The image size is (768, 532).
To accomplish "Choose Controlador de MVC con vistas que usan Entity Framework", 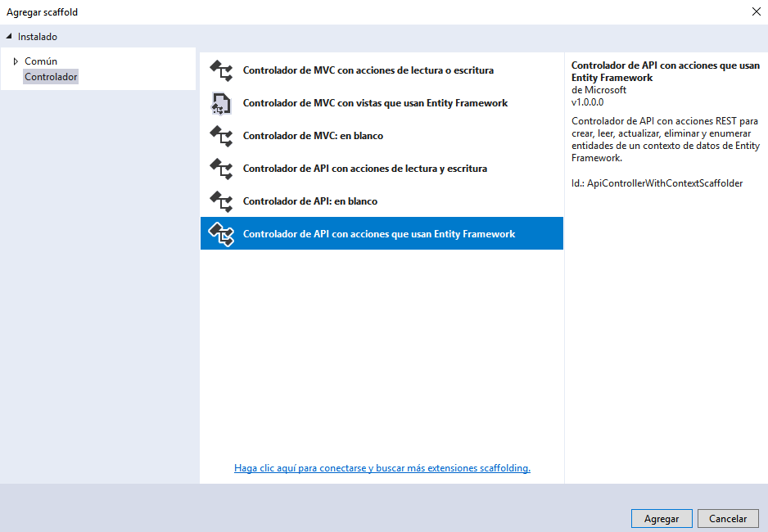I will pyautogui.click(x=382, y=103).
